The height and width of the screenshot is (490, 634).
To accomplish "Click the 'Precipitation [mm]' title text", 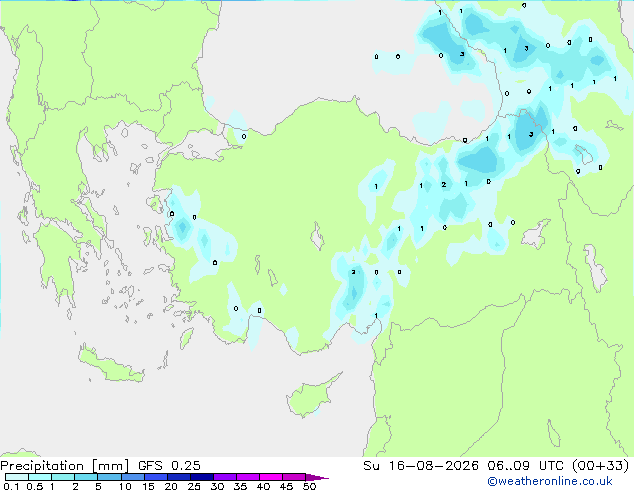I will point(65,466).
